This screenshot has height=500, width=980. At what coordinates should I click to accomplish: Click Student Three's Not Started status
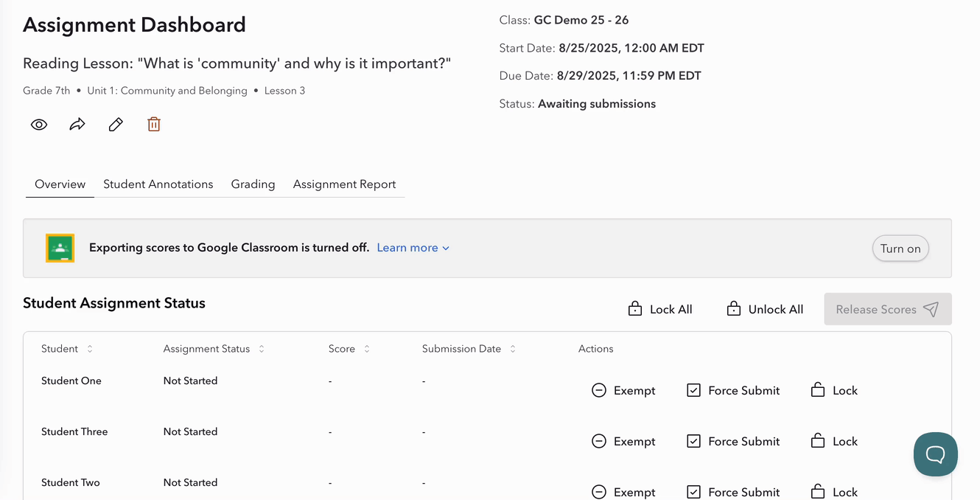click(190, 432)
